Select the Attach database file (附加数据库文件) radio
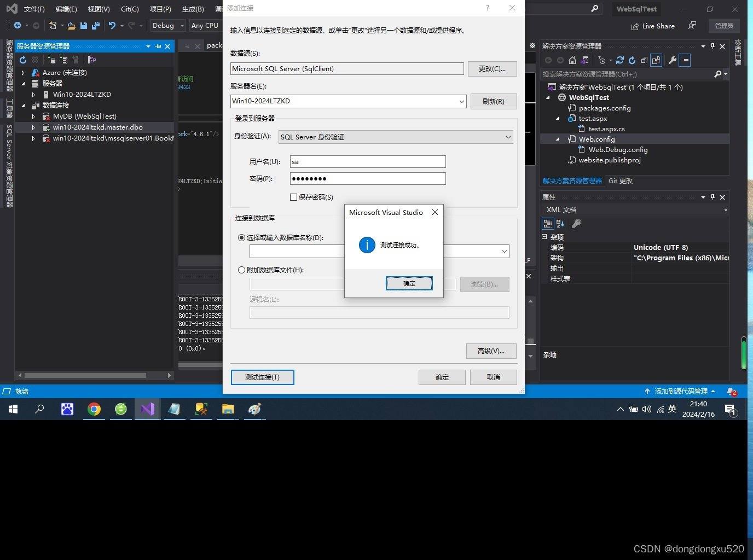This screenshot has width=753, height=560. point(241,270)
